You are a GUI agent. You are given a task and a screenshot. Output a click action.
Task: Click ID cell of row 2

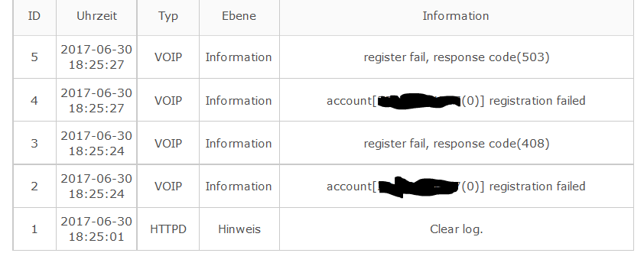tap(34, 187)
